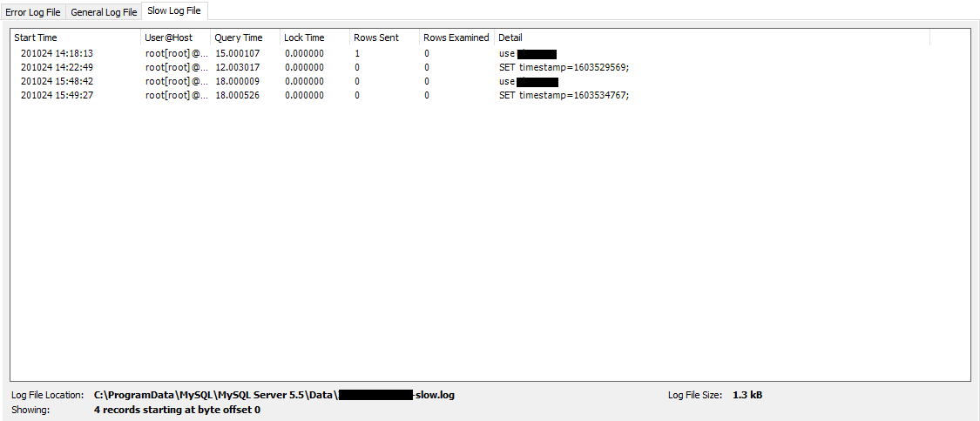Click query time value 18.000009
Viewport: 980px width, 421px height.
(238, 81)
